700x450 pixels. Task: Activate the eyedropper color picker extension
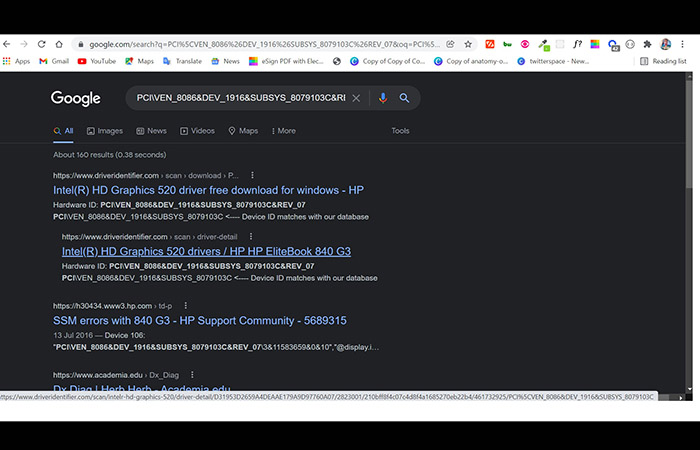tap(543, 45)
